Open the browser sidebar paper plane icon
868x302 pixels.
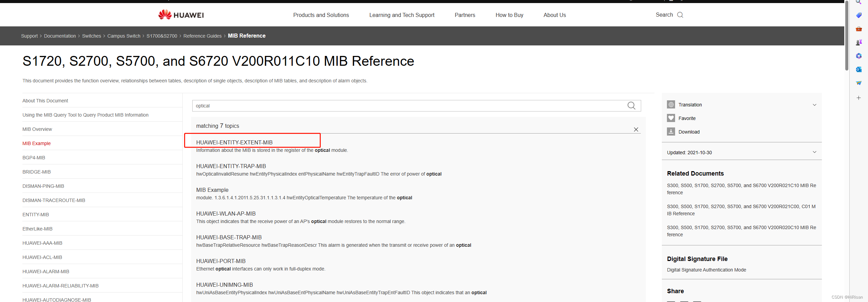[859, 83]
